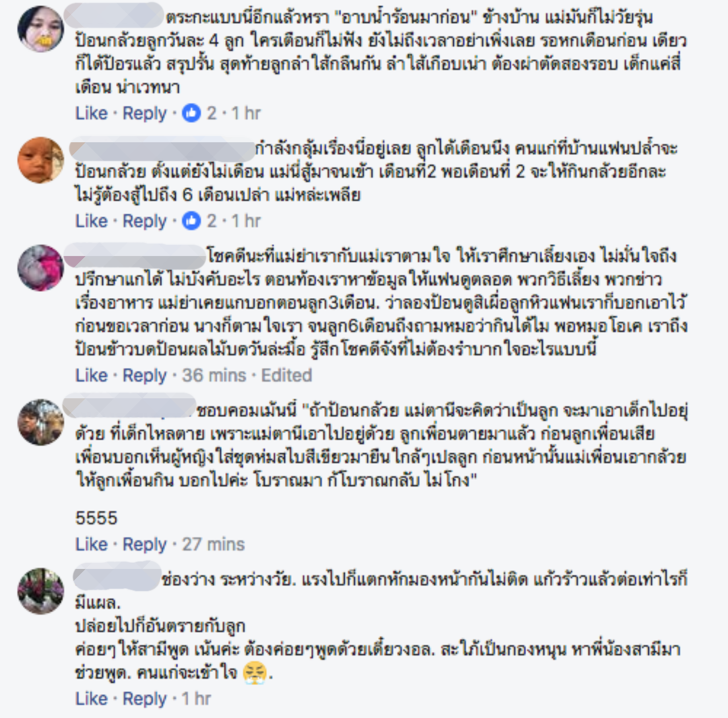This screenshot has height=718, width=728.
Task: Open the 27 mins timestamp link
Action: point(213,544)
